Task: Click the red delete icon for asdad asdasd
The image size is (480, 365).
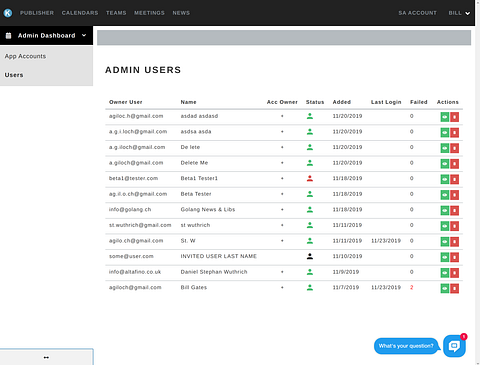Action: 454,117
